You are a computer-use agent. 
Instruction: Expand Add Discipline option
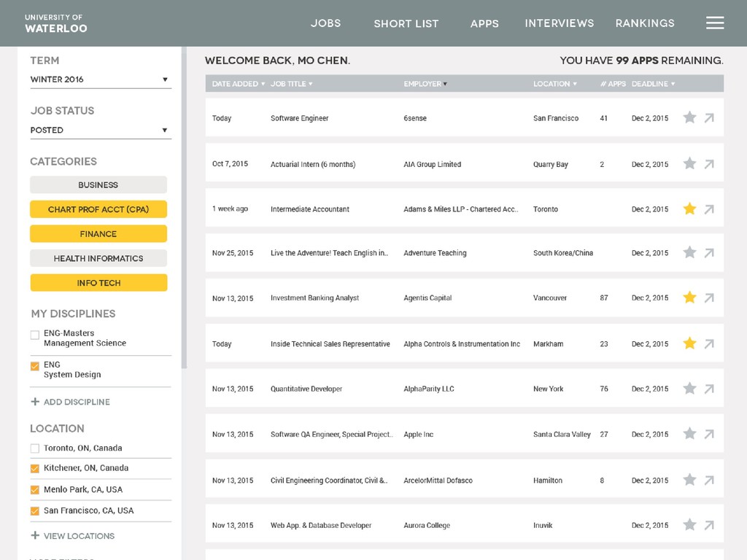pos(71,402)
